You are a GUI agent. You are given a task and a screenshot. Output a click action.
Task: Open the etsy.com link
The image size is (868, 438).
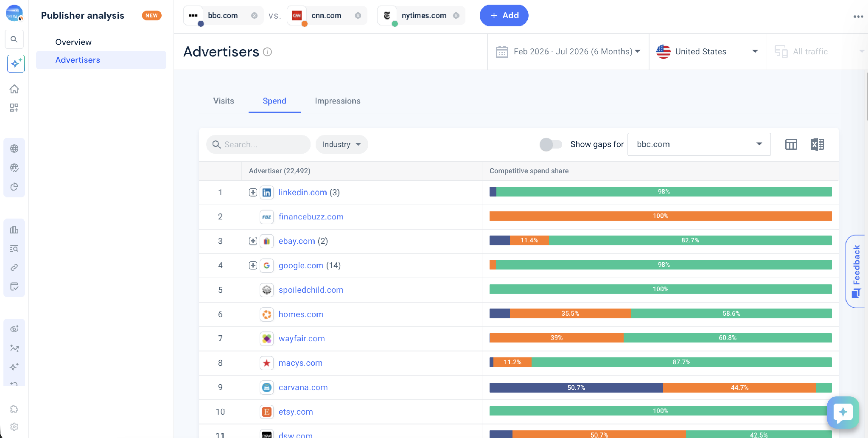click(296, 412)
